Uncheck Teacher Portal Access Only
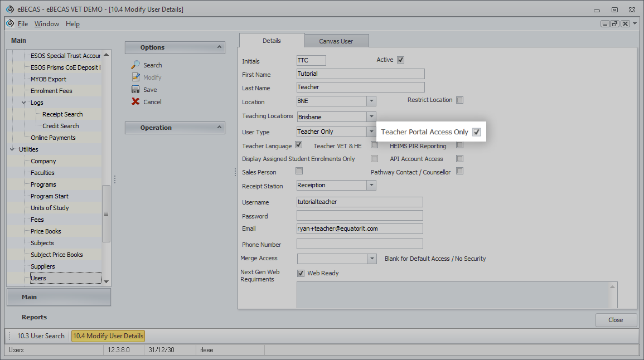 point(477,132)
